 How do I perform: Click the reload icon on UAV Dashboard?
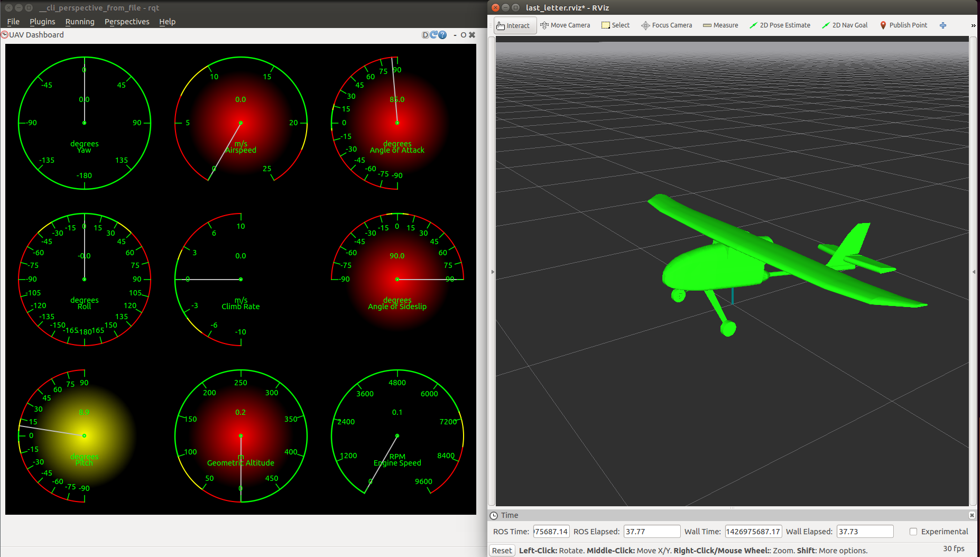(433, 35)
